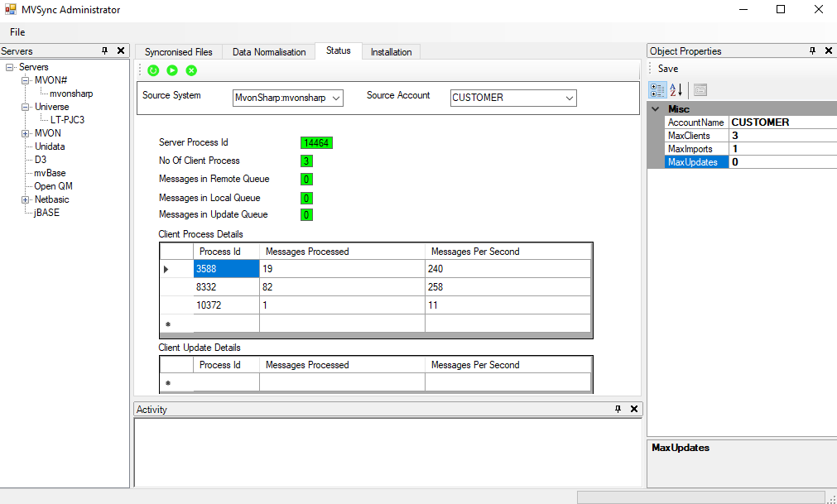837x504 pixels.
Task: Click the MaxImports property value
Action: pyautogui.click(x=782, y=149)
